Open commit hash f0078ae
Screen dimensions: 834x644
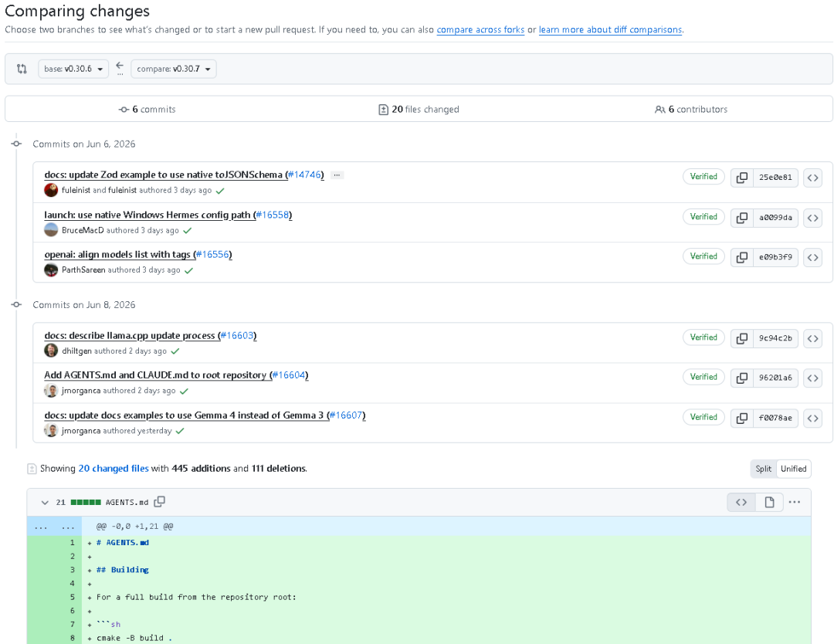pyautogui.click(x=775, y=418)
